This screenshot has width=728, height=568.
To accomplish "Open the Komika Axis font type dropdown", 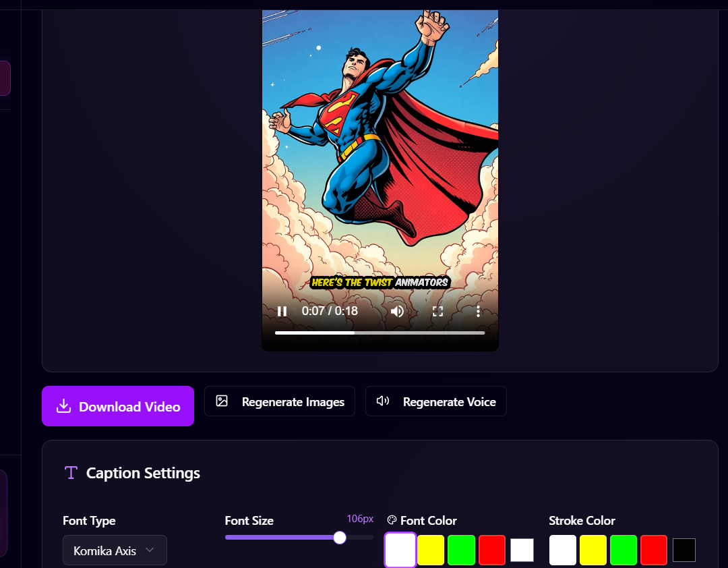I will coord(115,550).
